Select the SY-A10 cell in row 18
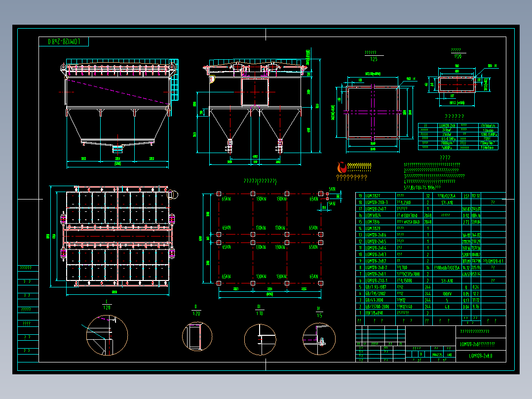Screen dimensions: 532x399 [447, 202]
